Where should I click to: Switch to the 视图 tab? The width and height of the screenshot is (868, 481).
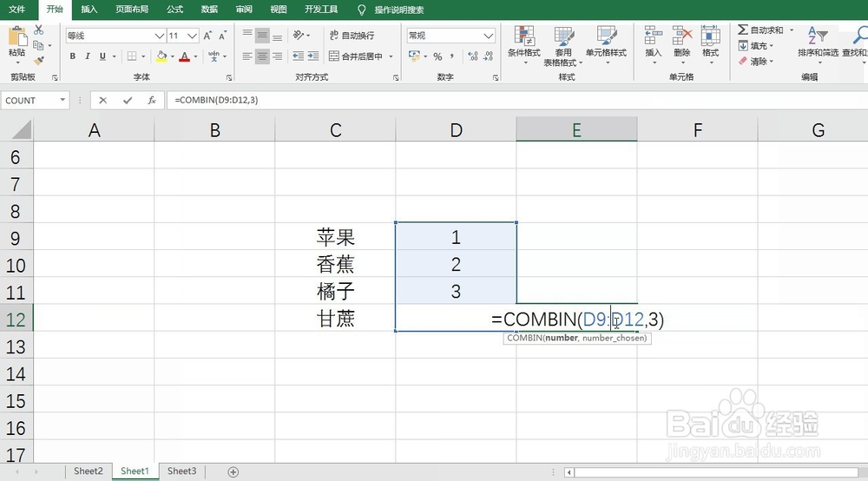coord(279,10)
